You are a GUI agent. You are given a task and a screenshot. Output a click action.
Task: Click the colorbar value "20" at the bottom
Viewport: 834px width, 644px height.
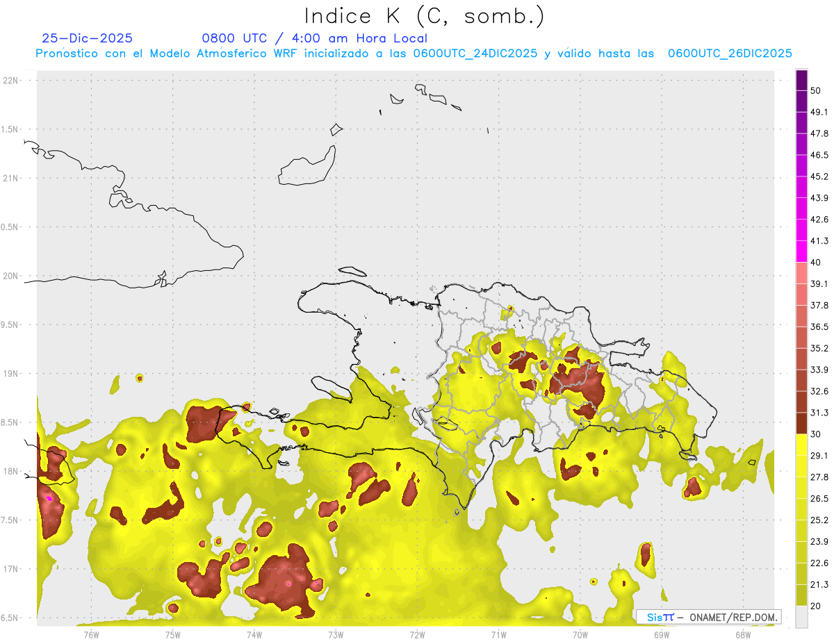(x=815, y=606)
